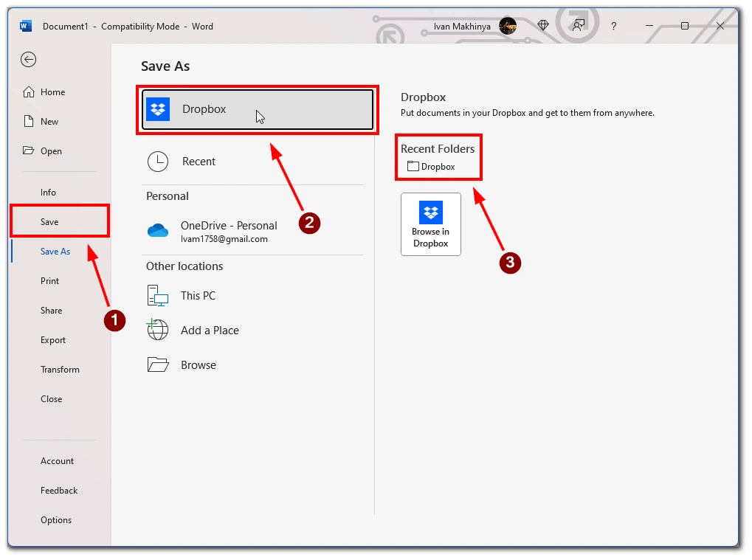The width and height of the screenshot is (752, 560).
Task: Click the Recent clock icon
Action: [158, 162]
